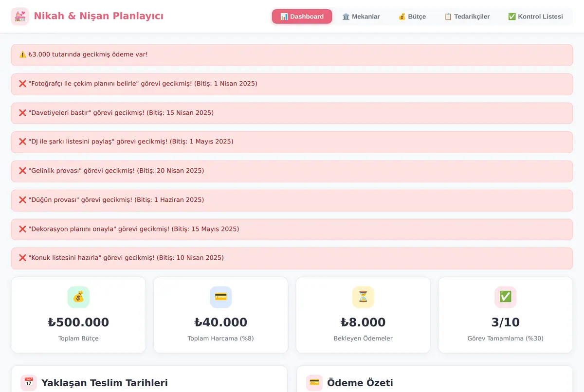Go to the Bütçe tab
Image resolution: width=584 pixels, height=392 pixels.
pyautogui.click(x=412, y=17)
